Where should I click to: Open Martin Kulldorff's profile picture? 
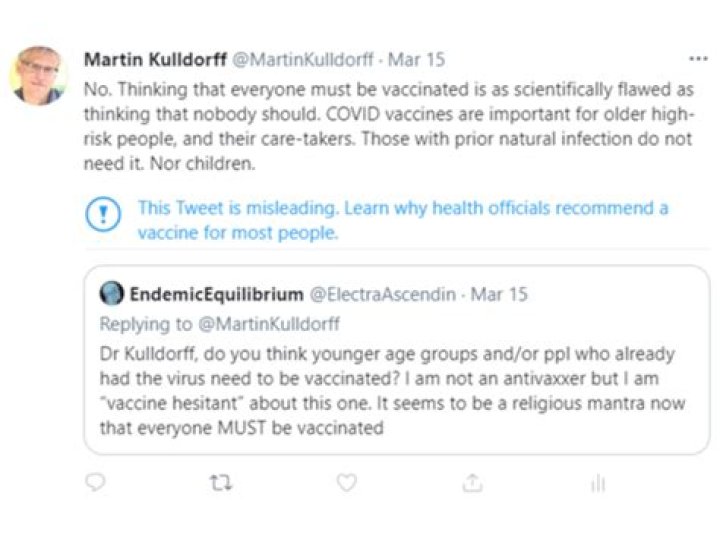[x=39, y=74]
